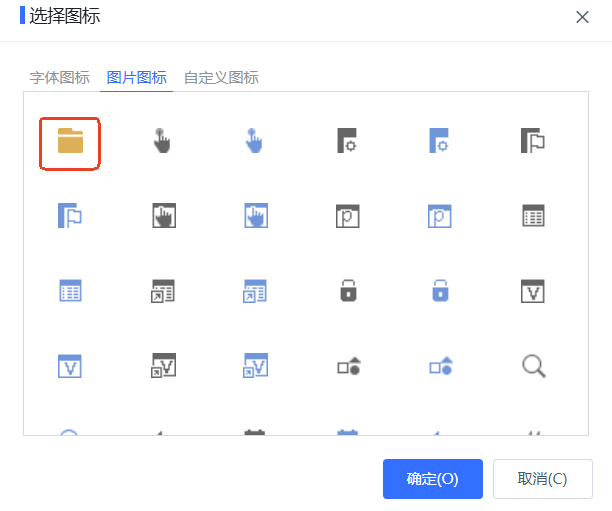Pick the gray page with flag icon
Viewport: 612px width, 511px height.
coord(533,141)
